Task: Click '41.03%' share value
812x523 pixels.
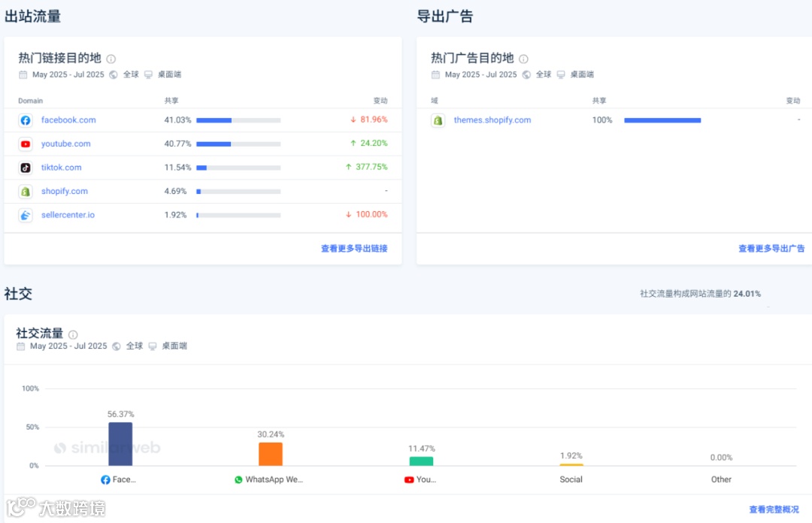Action: tap(177, 120)
